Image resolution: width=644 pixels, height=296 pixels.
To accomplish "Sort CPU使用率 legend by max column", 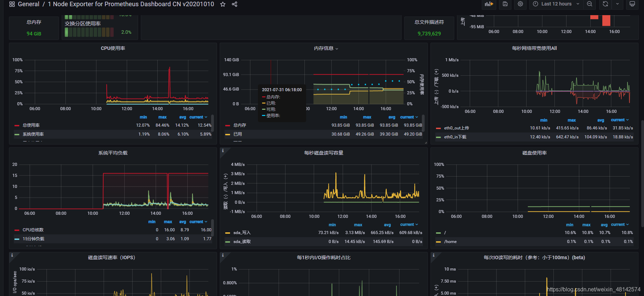I will 163,117.
